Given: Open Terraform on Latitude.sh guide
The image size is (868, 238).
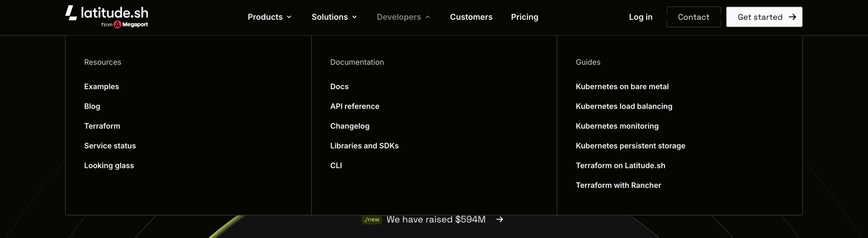Looking at the screenshot, I should [621, 166].
